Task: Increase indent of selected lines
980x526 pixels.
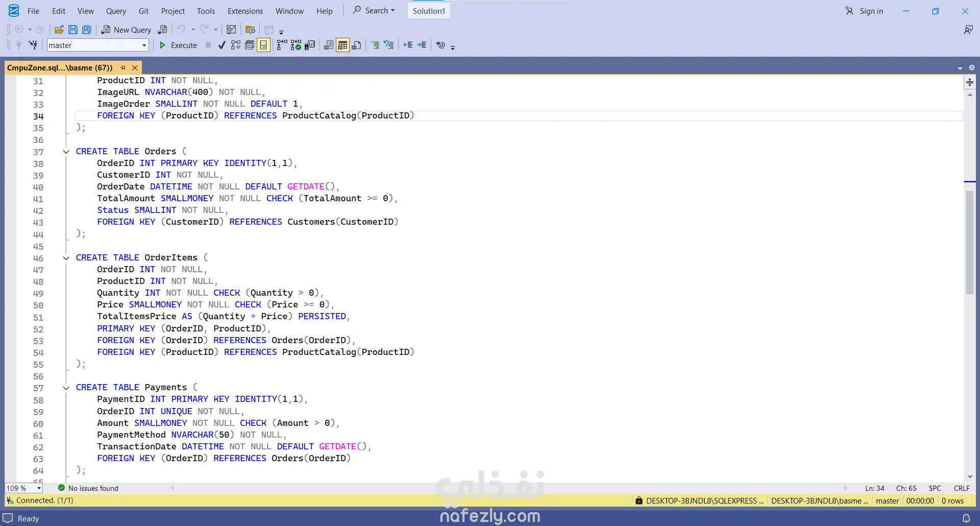Action: tap(422, 45)
